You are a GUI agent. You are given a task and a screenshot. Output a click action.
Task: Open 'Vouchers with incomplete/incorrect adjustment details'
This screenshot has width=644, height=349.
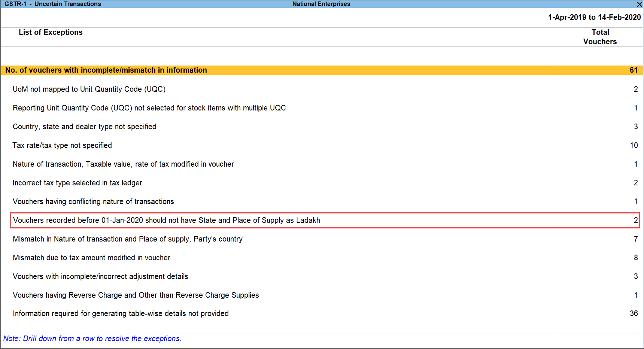pyautogui.click(x=322, y=276)
